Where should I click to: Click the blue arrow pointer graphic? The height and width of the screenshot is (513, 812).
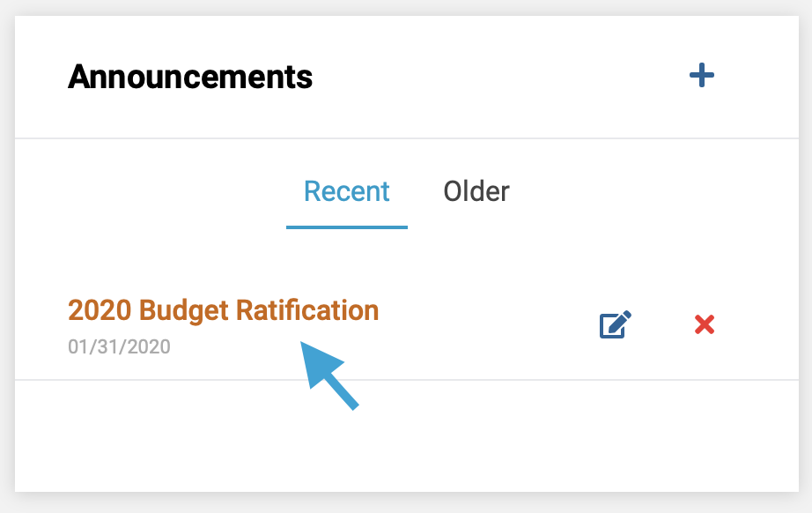pos(328,375)
